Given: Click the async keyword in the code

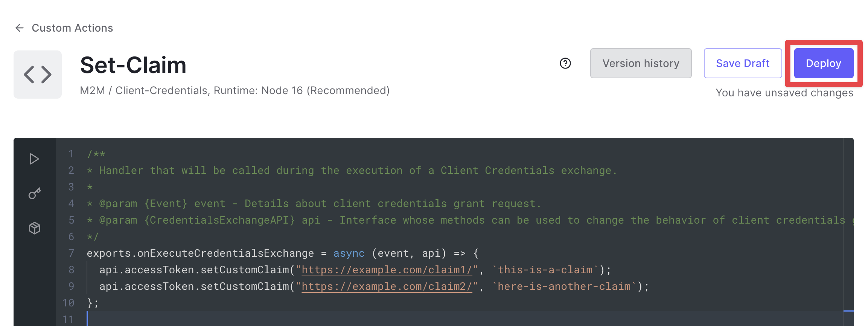Looking at the screenshot, I should pos(349,253).
